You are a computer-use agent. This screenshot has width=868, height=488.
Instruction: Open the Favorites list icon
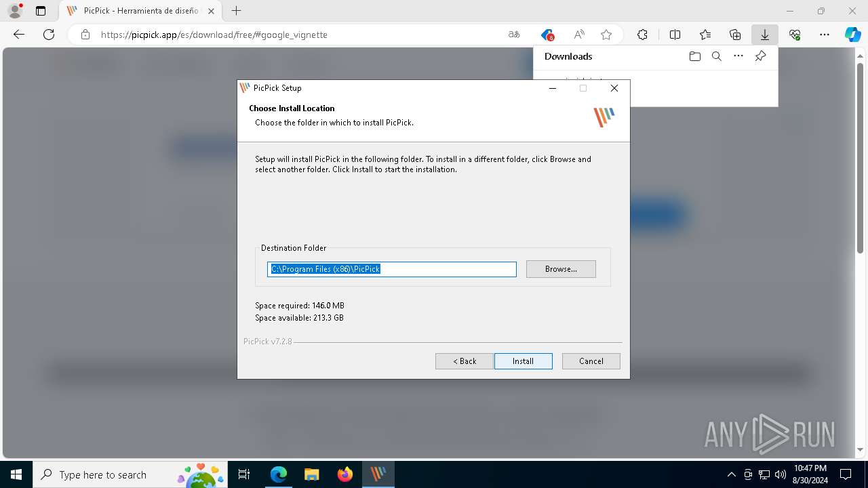tap(705, 35)
